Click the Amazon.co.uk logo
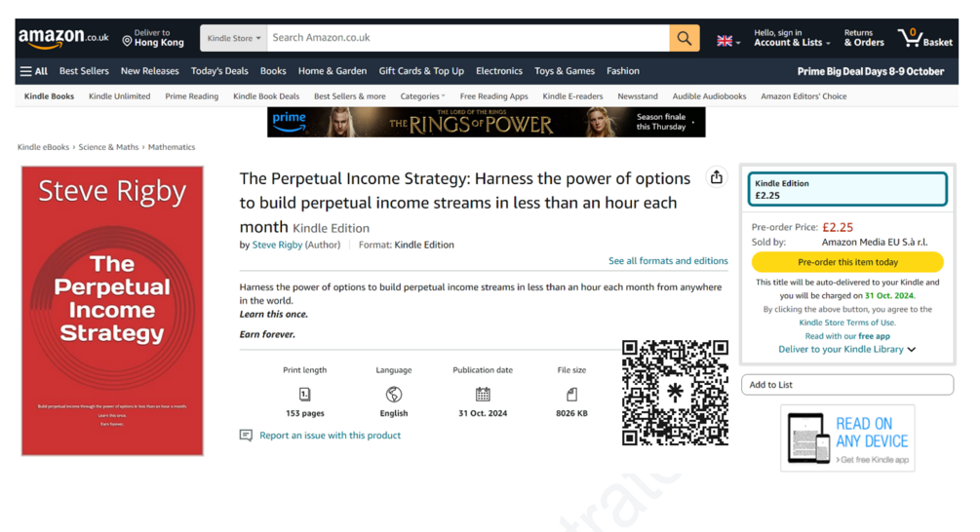Image resolution: width=980 pixels, height=532 pixels. [63, 38]
